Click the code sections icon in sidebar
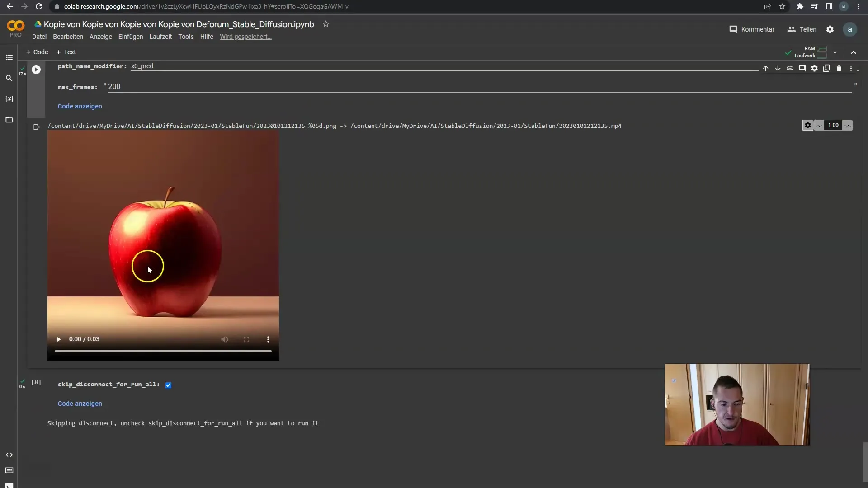 tap(9, 455)
